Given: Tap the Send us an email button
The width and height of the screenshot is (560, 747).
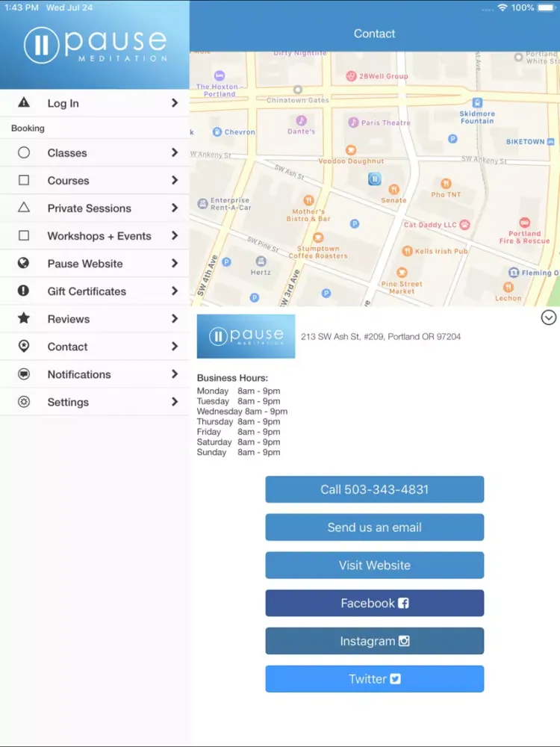Looking at the screenshot, I should tap(374, 527).
